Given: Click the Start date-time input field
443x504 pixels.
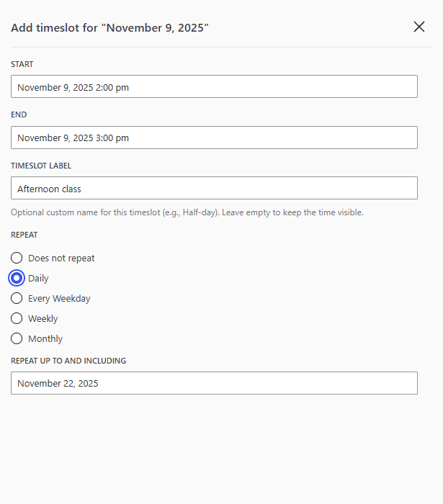Looking at the screenshot, I should click(x=214, y=87).
